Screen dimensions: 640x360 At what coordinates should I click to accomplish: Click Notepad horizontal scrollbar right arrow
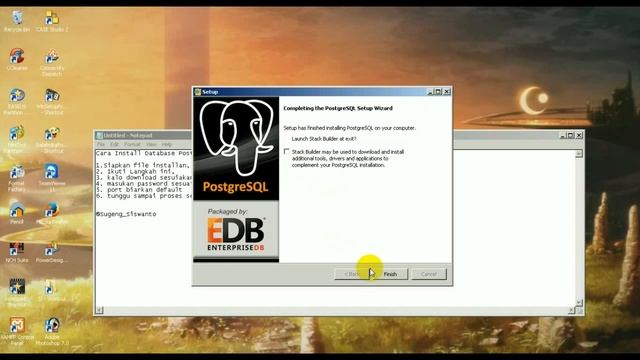pyautogui.click(x=571, y=311)
